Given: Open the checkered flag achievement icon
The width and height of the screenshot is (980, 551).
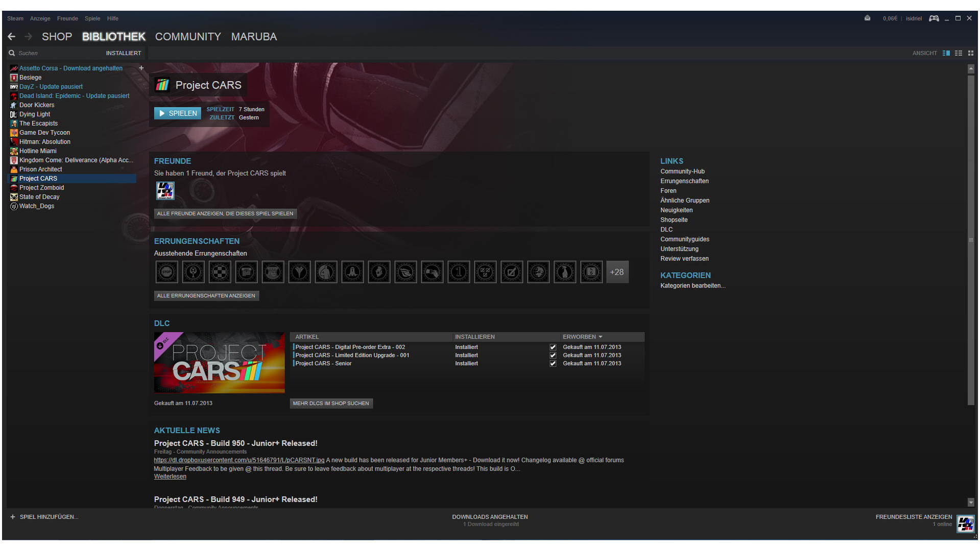Looking at the screenshot, I should [x=220, y=272].
